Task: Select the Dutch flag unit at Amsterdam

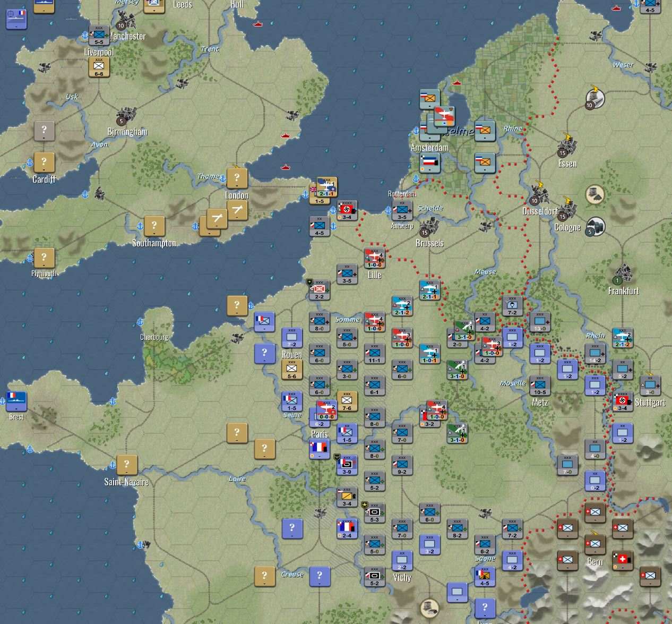Action: click(429, 162)
